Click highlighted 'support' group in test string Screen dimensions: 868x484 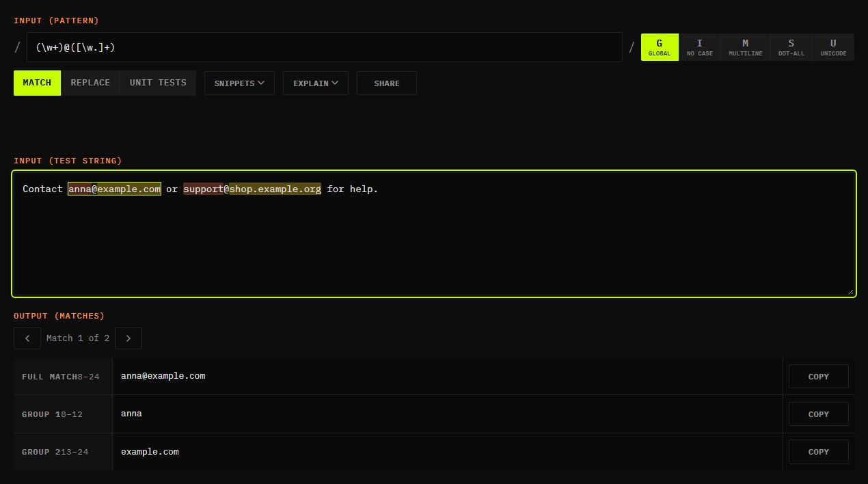pyautogui.click(x=203, y=189)
